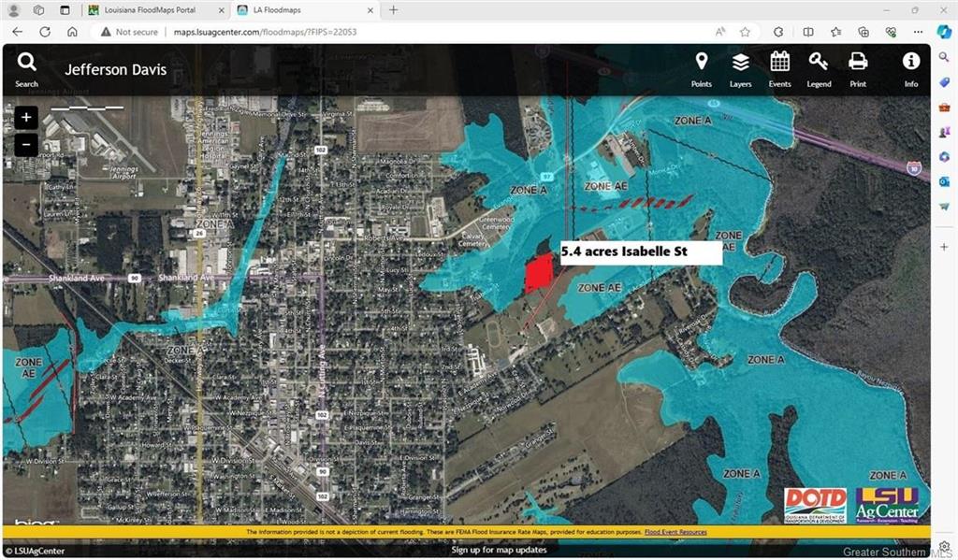Open the Info panel
The height and width of the screenshot is (560, 958).
tap(910, 68)
